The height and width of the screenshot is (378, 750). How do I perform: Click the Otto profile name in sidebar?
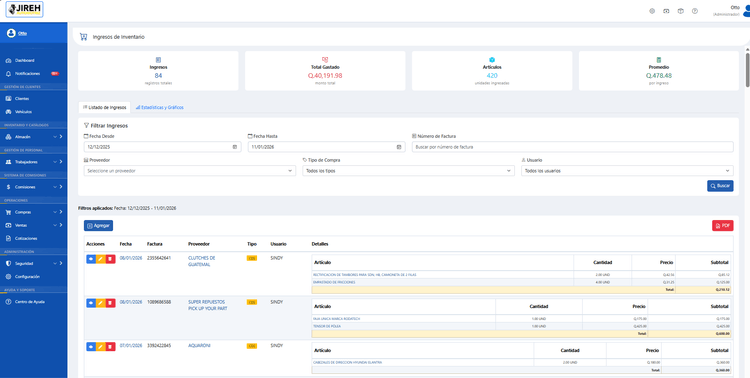coord(22,33)
